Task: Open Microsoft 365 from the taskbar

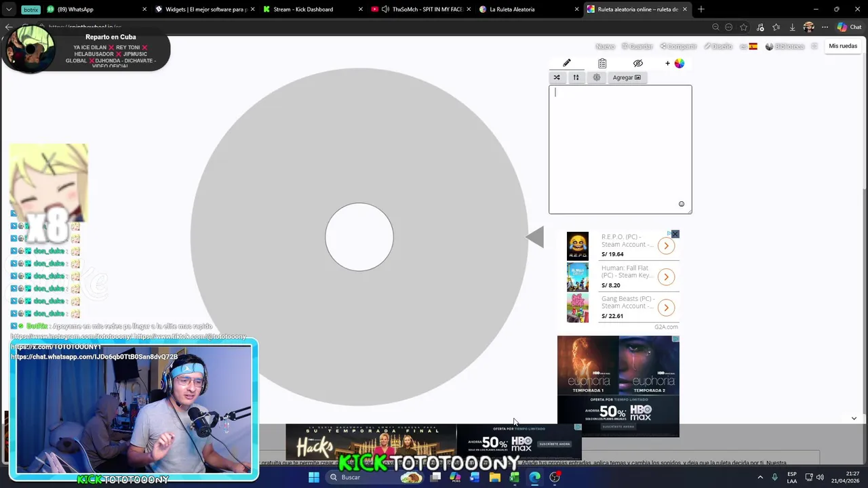Action: click(455, 477)
